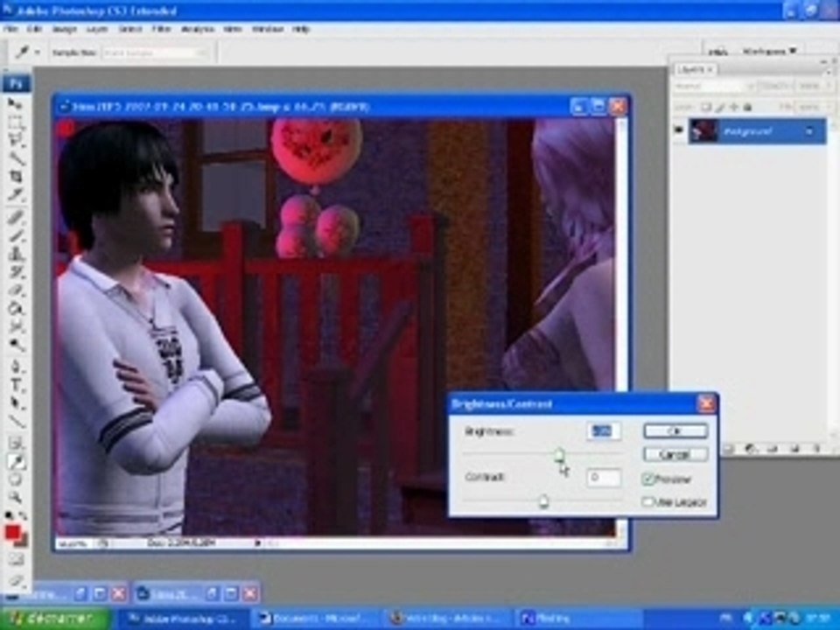
Task: Change the screen mode
Action: pyautogui.click(x=16, y=581)
